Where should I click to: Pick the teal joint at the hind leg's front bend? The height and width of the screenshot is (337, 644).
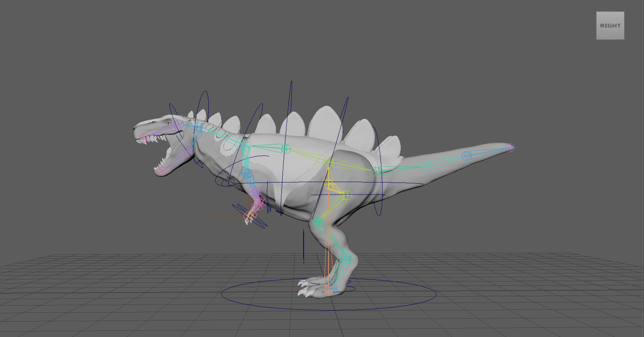coord(318,222)
